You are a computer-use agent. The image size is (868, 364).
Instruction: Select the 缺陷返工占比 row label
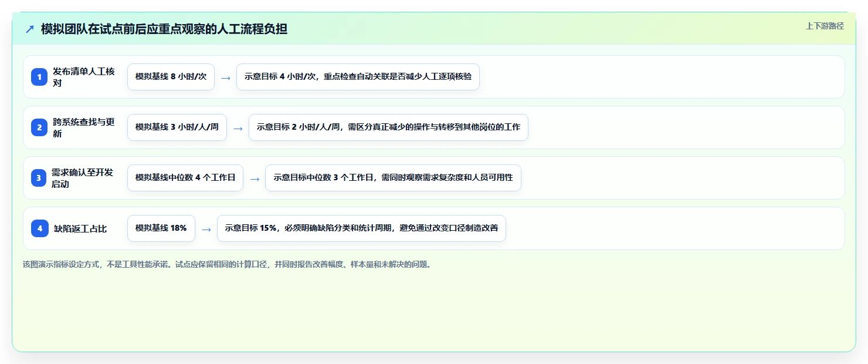[x=80, y=229]
